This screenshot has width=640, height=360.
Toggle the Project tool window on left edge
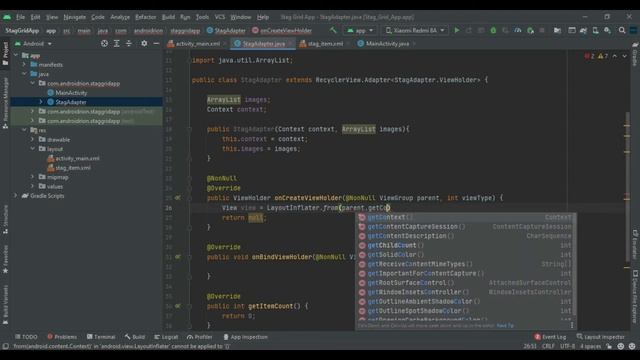[5, 53]
